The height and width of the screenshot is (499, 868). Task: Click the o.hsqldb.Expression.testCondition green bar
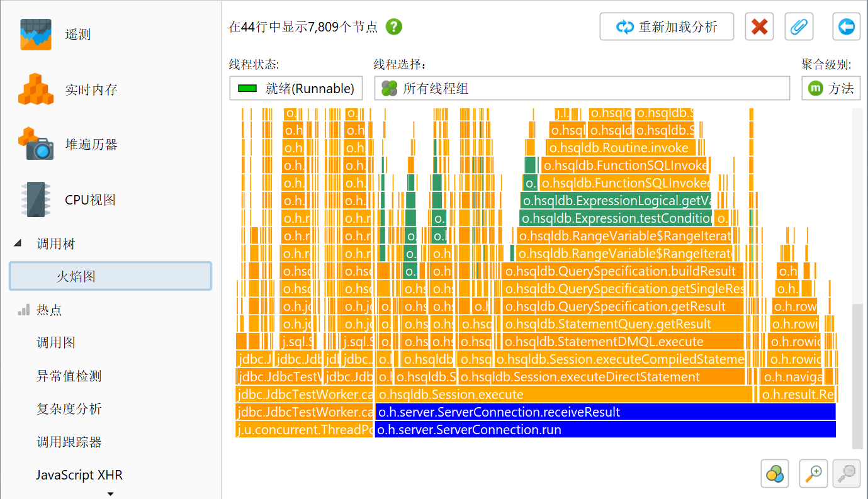point(616,218)
